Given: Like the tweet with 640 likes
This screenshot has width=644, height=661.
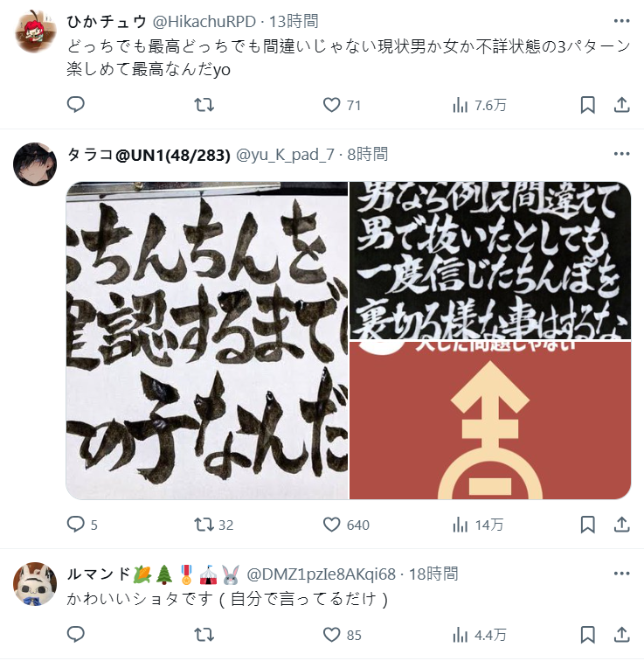Looking at the screenshot, I should coord(346,525).
